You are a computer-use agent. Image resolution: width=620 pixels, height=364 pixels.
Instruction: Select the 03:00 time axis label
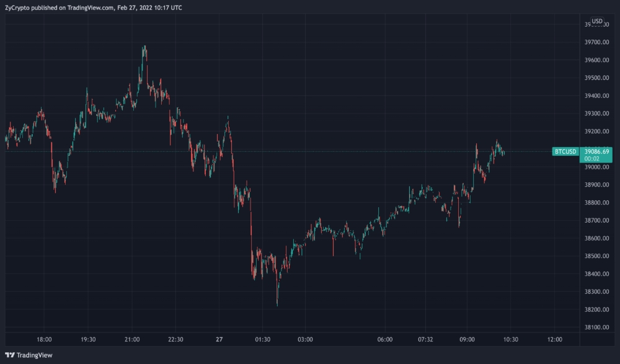(305, 339)
